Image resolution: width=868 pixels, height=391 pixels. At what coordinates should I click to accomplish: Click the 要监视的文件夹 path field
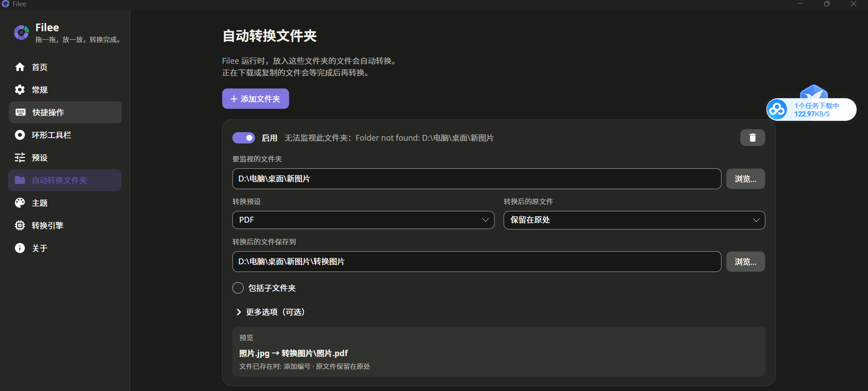click(x=476, y=179)
